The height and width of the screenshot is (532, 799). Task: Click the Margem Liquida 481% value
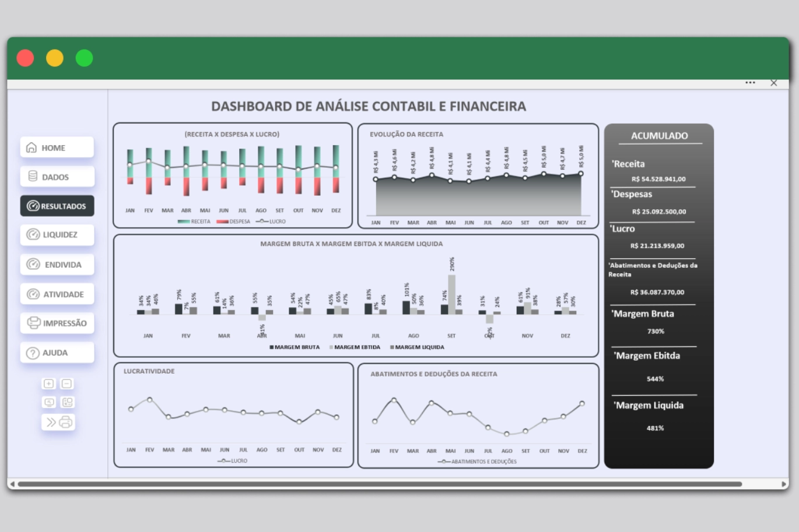(655, 428)
